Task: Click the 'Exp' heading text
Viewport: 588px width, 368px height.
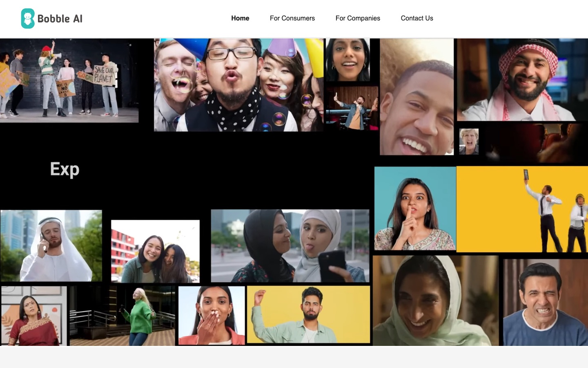Action: coord(65,169)
